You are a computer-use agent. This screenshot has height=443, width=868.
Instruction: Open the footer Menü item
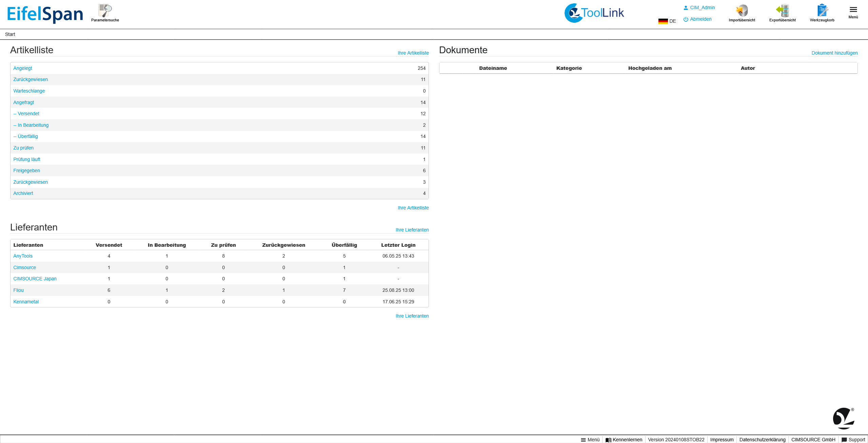tap(590, 440)
